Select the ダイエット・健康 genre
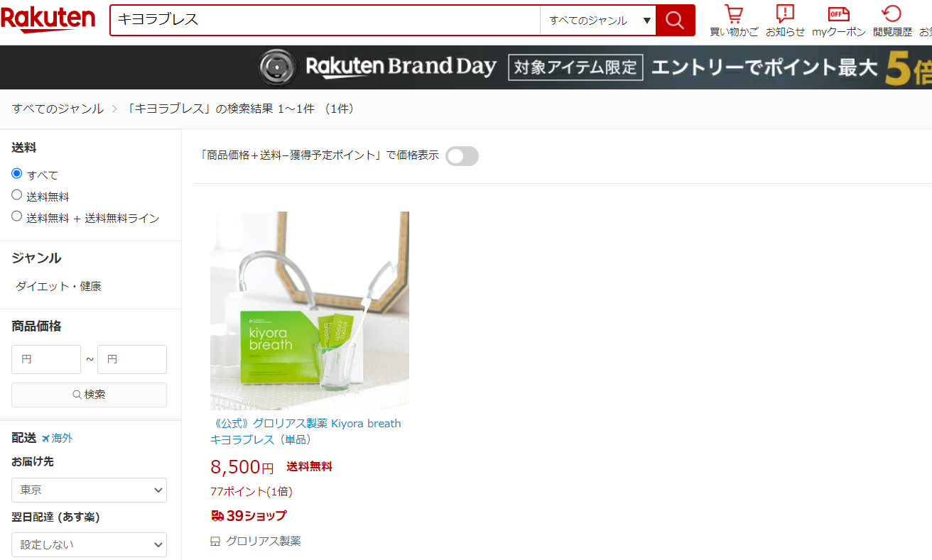The image size is (932, 560). (58, 286)
